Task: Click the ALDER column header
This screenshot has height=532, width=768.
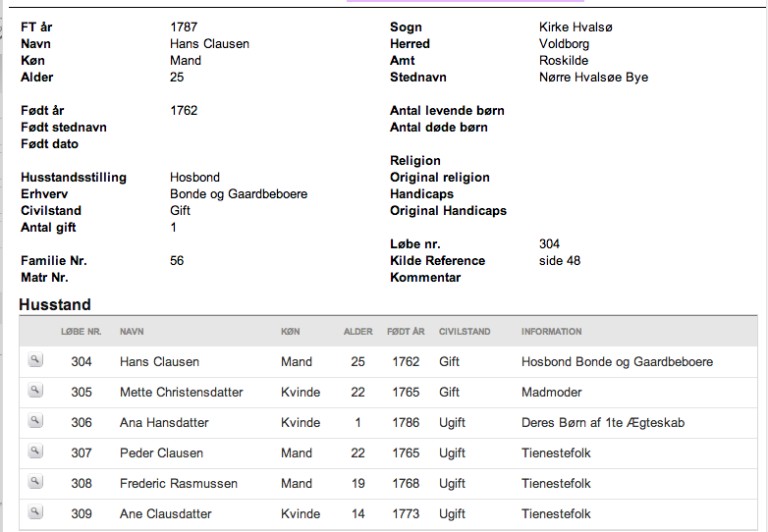Action: point(358,332)
